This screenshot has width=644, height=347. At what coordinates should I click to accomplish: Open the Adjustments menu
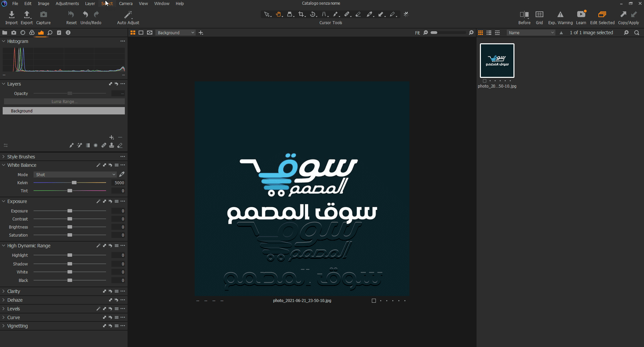point(67,3)
